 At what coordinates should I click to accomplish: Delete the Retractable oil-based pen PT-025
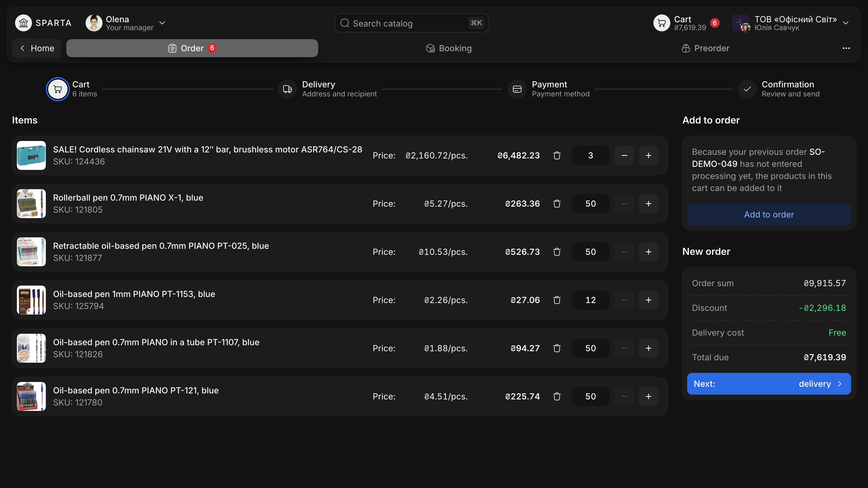point(557,252)
